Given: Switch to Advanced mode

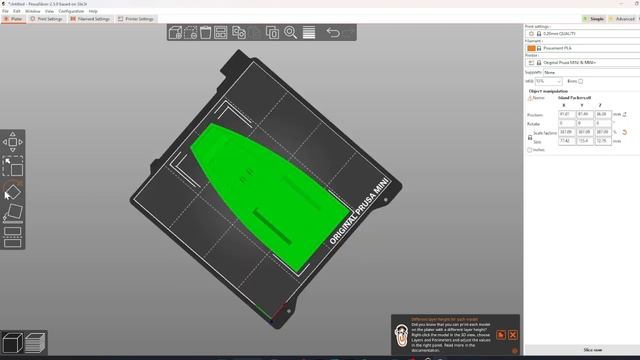Looking at the screenshot, I should coord(622,19).
